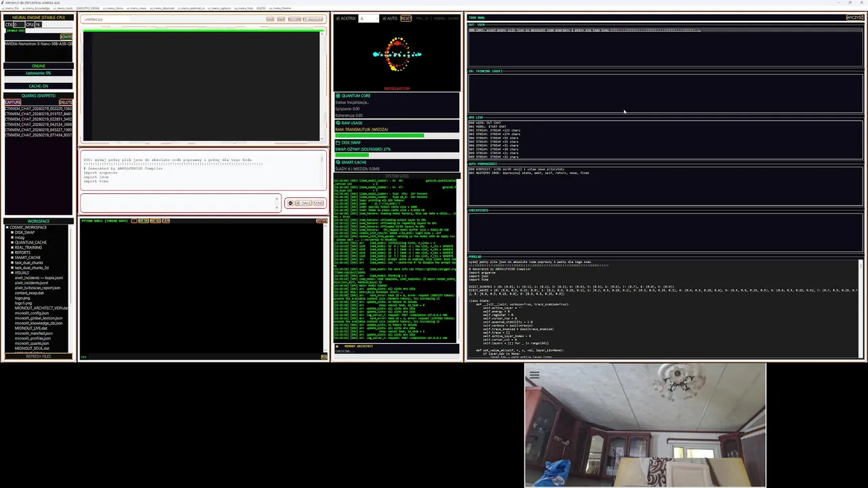This screenshot has height=488, width=868.
Task: Click the SNAP button in editor
Action: [x=281, y=19]
